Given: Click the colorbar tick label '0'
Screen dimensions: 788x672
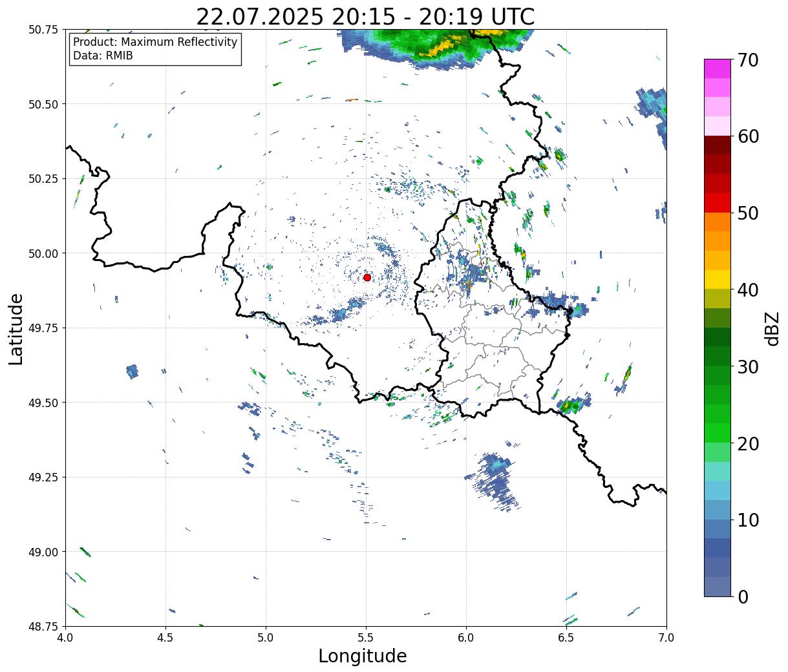Looking at the screenshot, I should [742, 596].
